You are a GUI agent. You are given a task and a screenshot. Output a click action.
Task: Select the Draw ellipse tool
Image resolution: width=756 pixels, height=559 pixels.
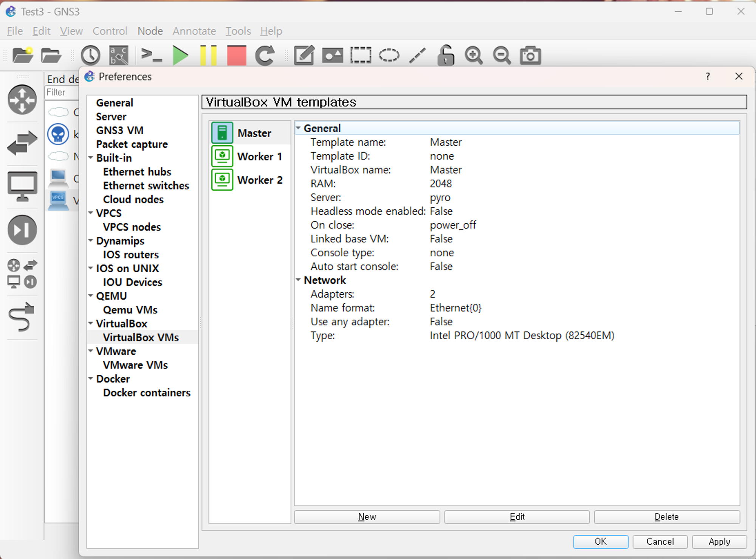click(x=389, y=55)
